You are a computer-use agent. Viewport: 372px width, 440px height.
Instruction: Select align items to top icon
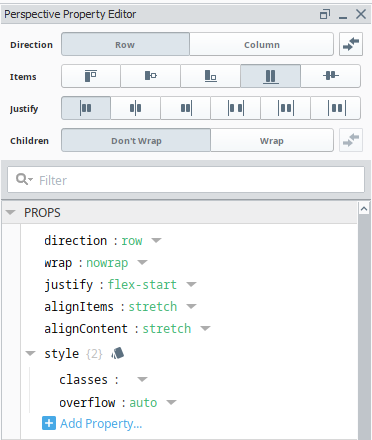(91, 76)
